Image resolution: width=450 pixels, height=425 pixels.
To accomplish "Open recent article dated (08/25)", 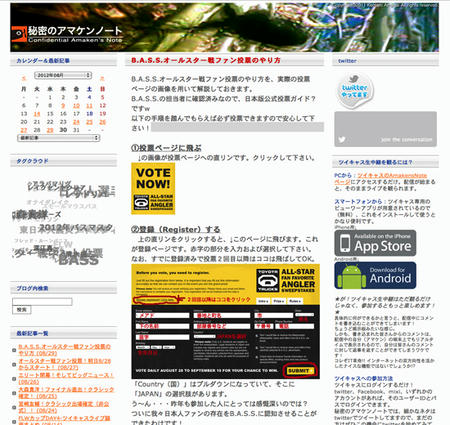I will pos(66,393).
